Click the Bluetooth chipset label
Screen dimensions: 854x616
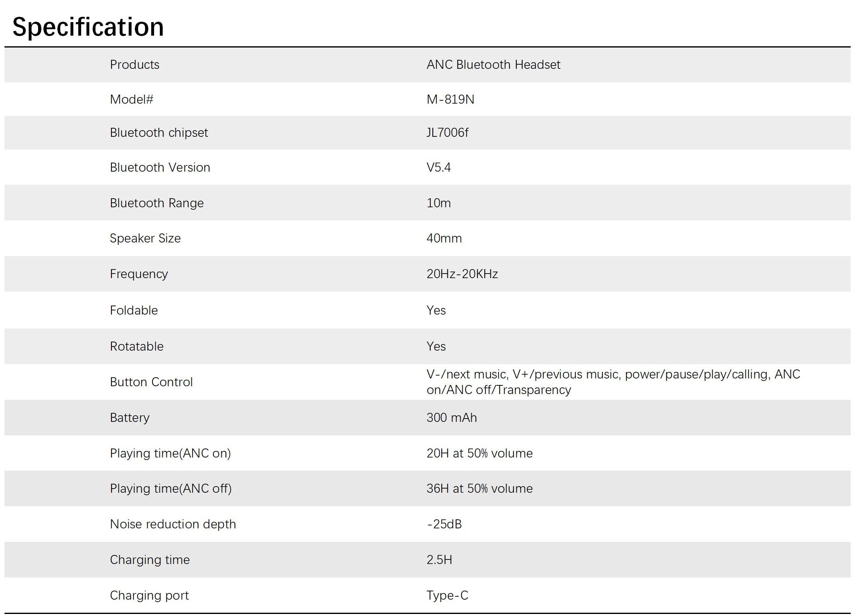coord(159,133)
